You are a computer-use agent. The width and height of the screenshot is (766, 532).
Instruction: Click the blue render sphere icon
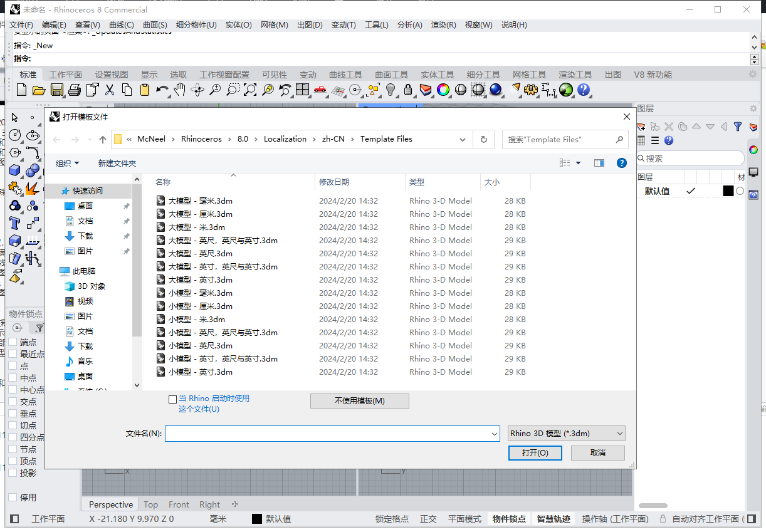[496, 90]
